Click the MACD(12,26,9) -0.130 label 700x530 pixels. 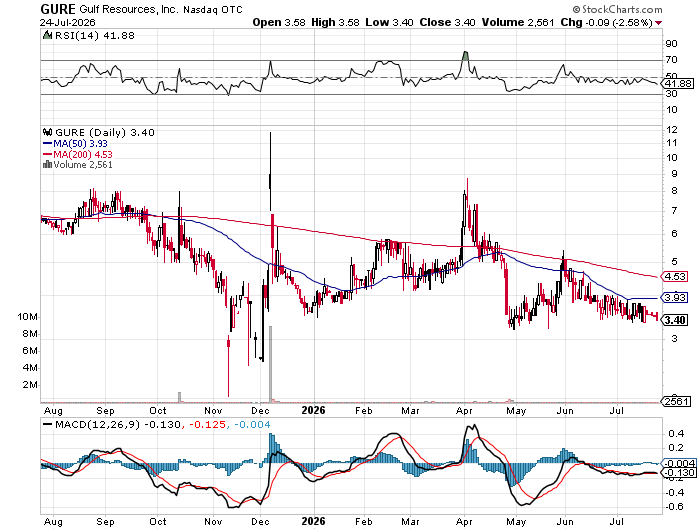pyautogui.click(x=118, y=424)
